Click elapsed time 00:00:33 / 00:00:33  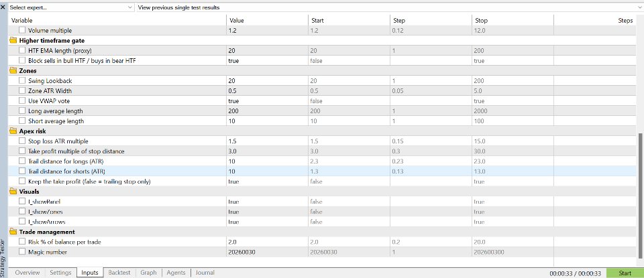tap(575, 273)
